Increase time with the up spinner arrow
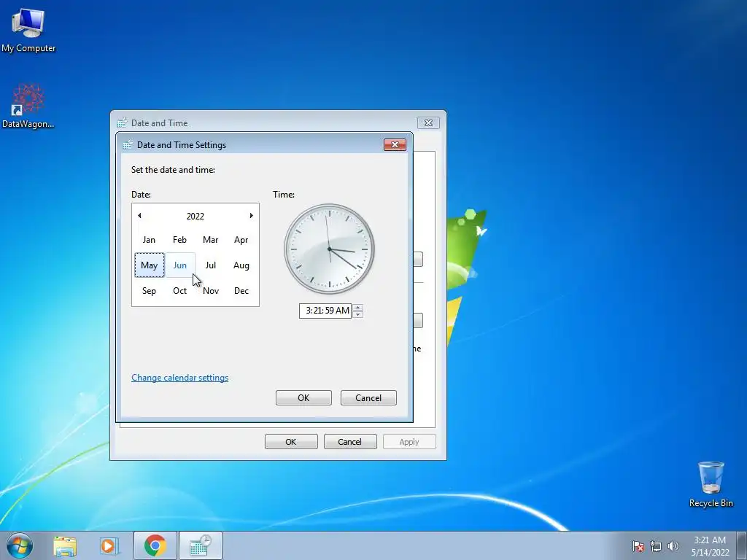Screen dimensions: 747x560 (357, 307)
